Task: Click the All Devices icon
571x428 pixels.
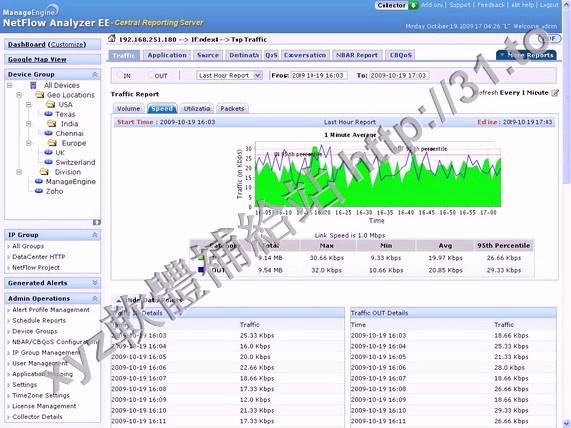Action: coord(33,85)
